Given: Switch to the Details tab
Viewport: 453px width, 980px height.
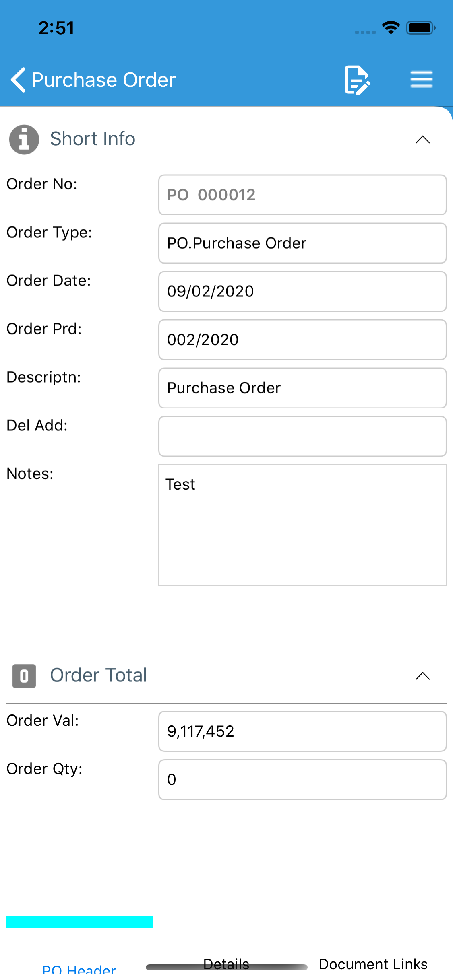Looking at the screenshot, I should point(226,964).
